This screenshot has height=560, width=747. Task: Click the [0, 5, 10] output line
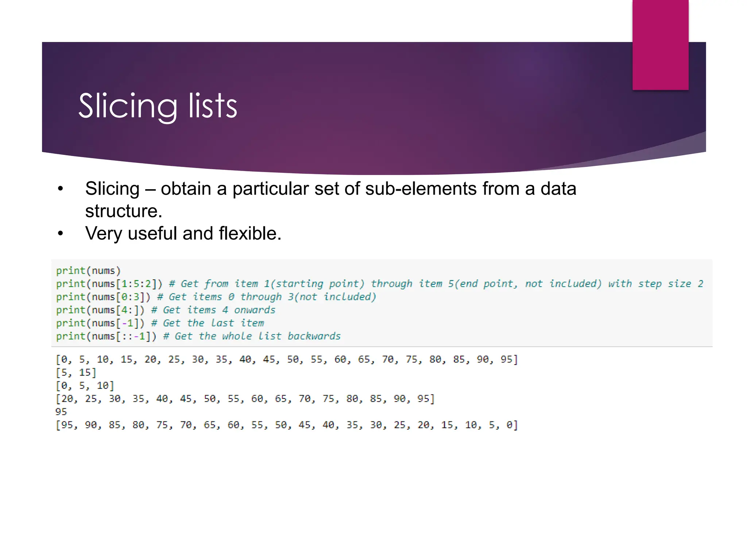pos(85,386)
